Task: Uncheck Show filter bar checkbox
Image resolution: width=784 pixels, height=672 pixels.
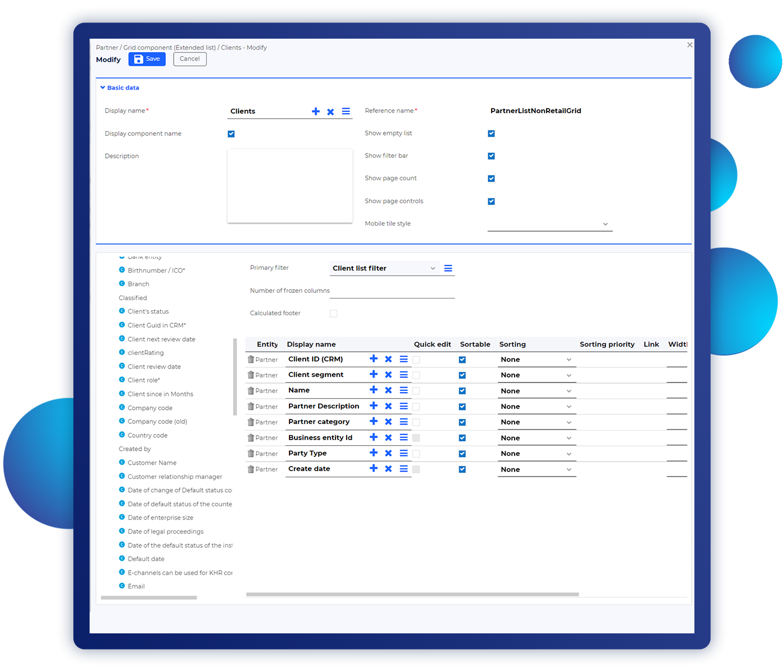Action: 491,156
